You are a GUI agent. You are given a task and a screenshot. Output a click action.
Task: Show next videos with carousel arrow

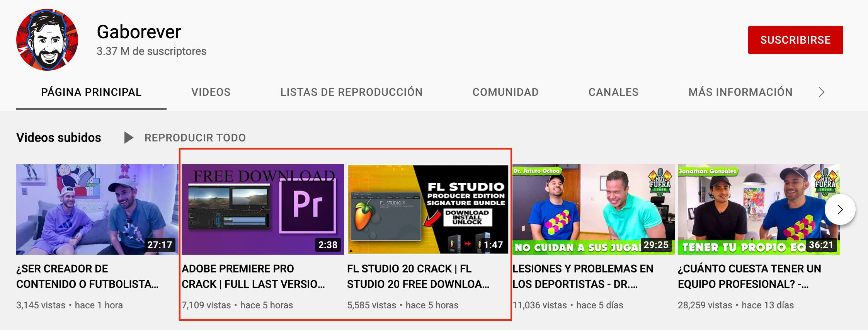[839, 209]
